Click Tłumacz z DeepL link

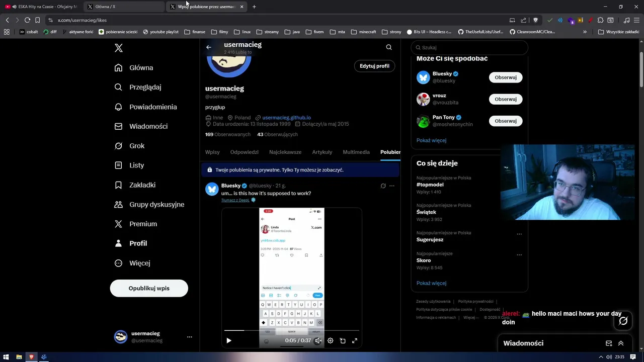(x=235, y=200)
